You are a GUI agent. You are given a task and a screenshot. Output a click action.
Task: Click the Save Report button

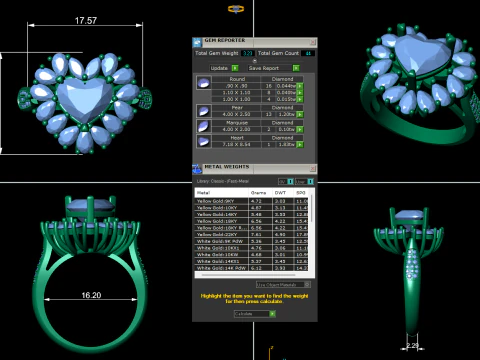click(x=274, y=68)
